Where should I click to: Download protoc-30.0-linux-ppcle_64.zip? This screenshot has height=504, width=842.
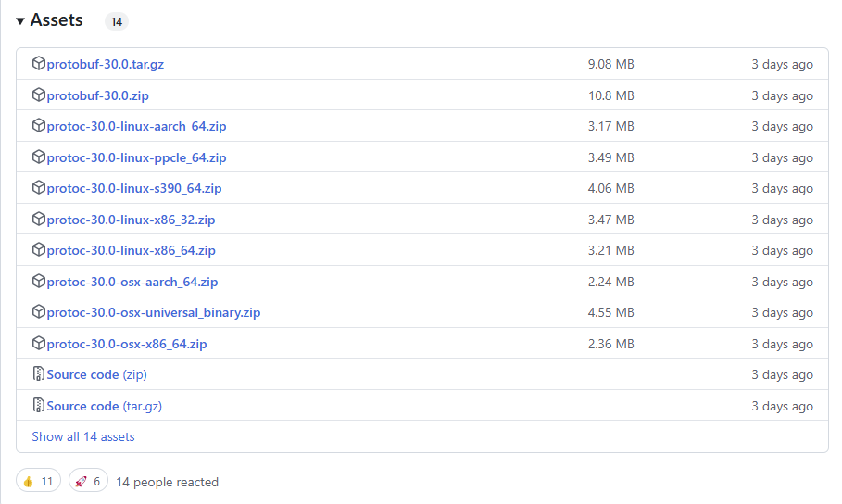[x=136, y=157]
